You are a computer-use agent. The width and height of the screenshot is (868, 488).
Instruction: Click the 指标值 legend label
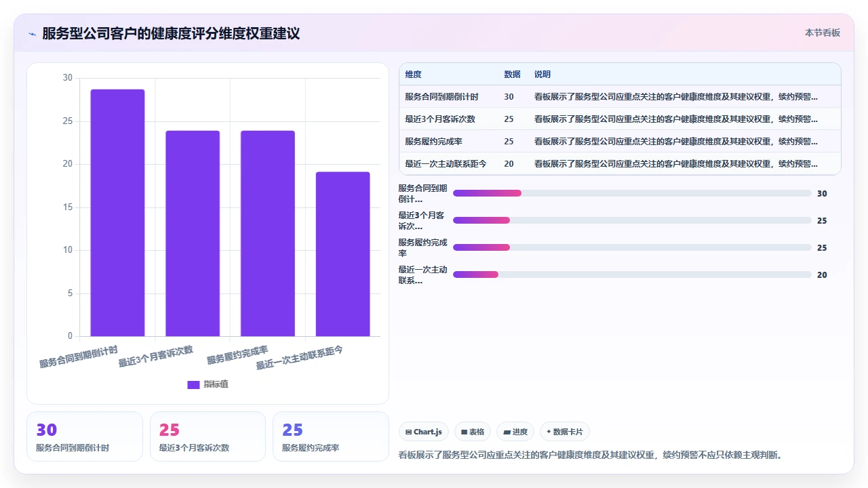[216, 384]
